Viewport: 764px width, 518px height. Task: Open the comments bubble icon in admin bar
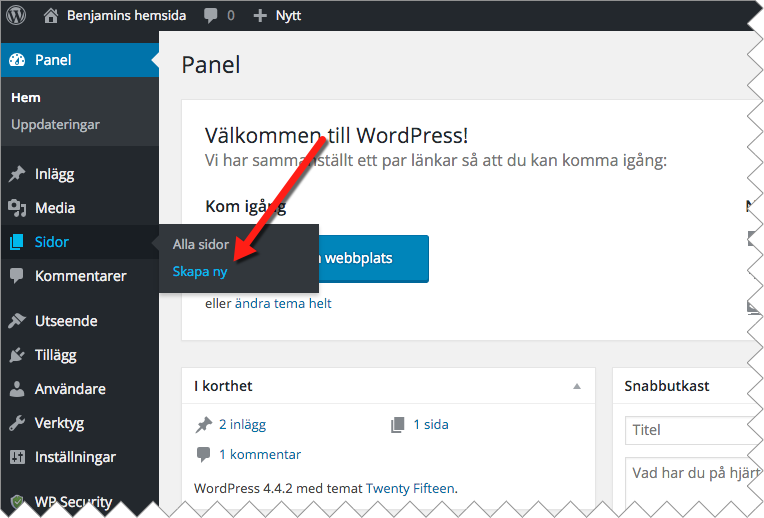[210, 16]
